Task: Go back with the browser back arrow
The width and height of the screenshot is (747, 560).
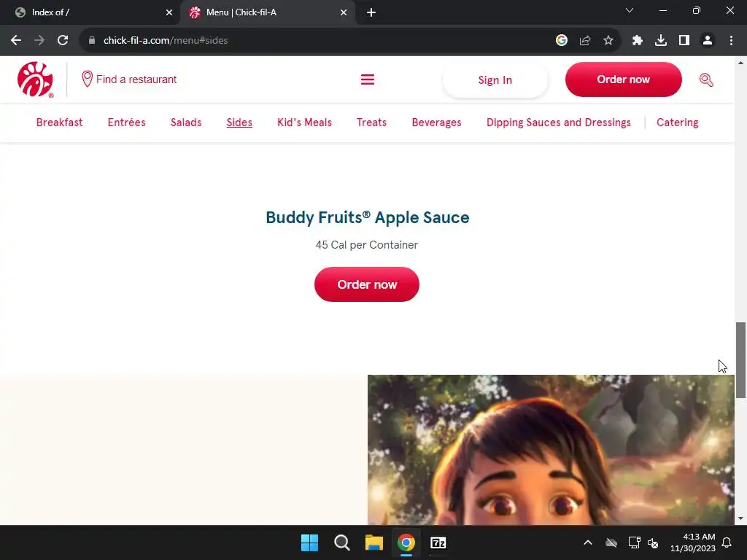Action: click(x=16, y=41)
